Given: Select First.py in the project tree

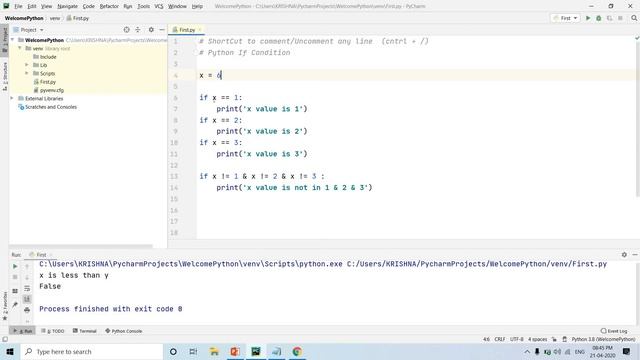Looking at the screenshot, I should tap(48, 82).
